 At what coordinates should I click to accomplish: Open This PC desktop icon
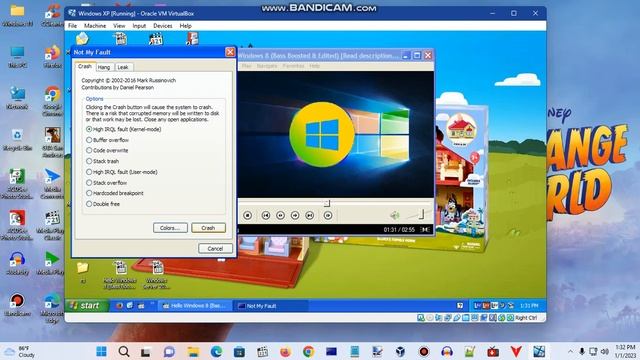(17, 57)
